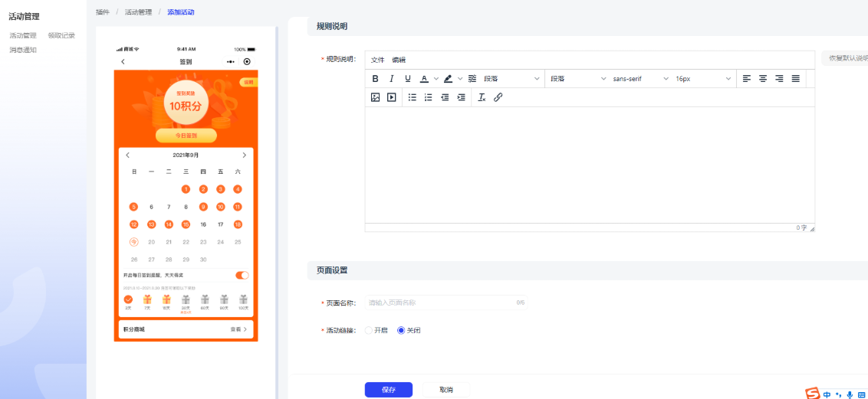Screen dimensions: 868x399
Task: Toggle the daily sign-in reminder switch
Action: [x=242, y=275]
